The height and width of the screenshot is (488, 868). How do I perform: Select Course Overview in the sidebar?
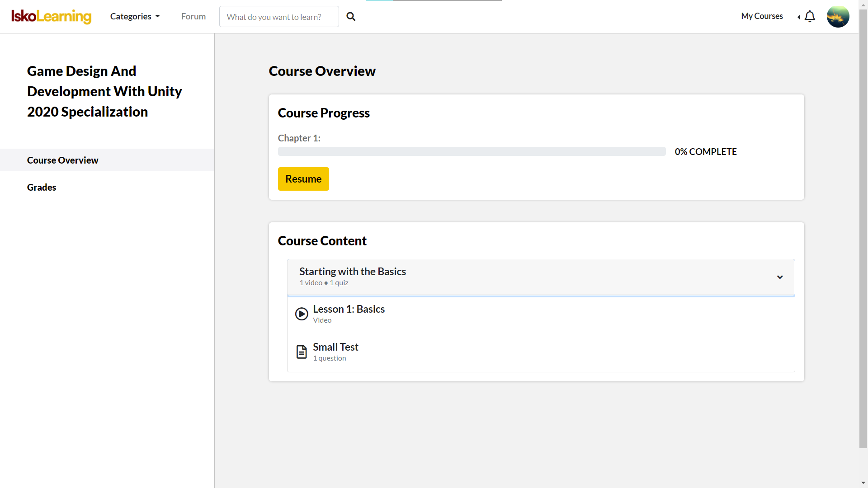(x=63, y=160)
